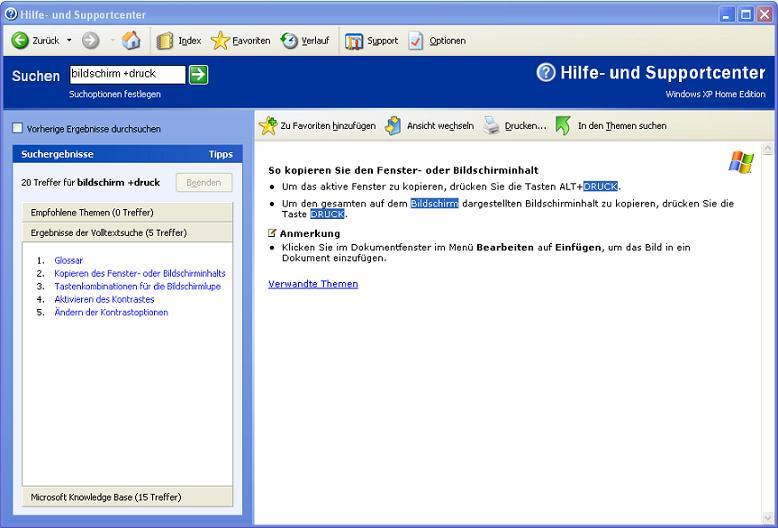Click the Support toolbar label

383,41
